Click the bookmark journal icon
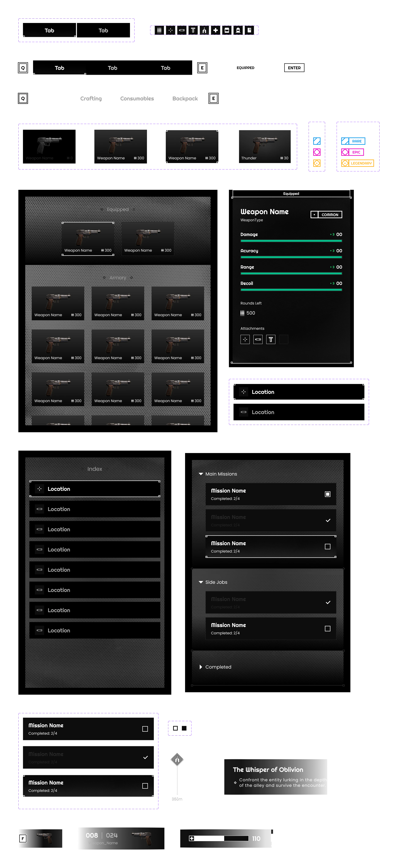The width and height of the screenshot is (398, 868). [250, 30]
